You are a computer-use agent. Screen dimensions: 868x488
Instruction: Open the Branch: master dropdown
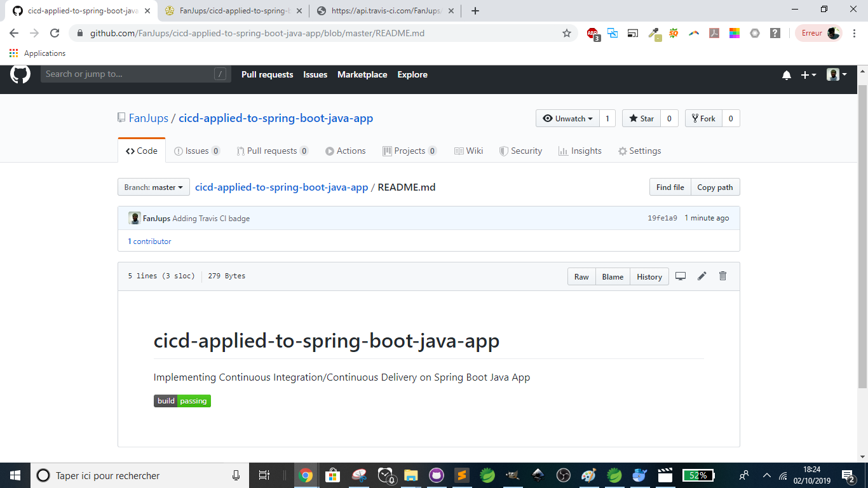coord(154,187)
